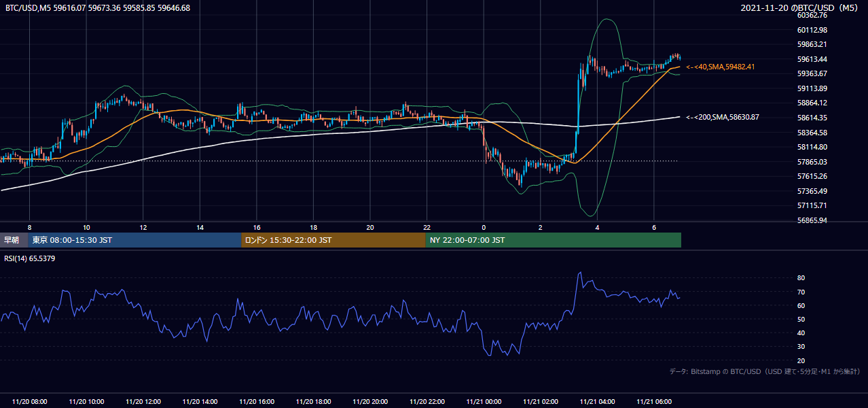
Task: Click the 11/20 12:00 time label
Action: coord(143,402)
